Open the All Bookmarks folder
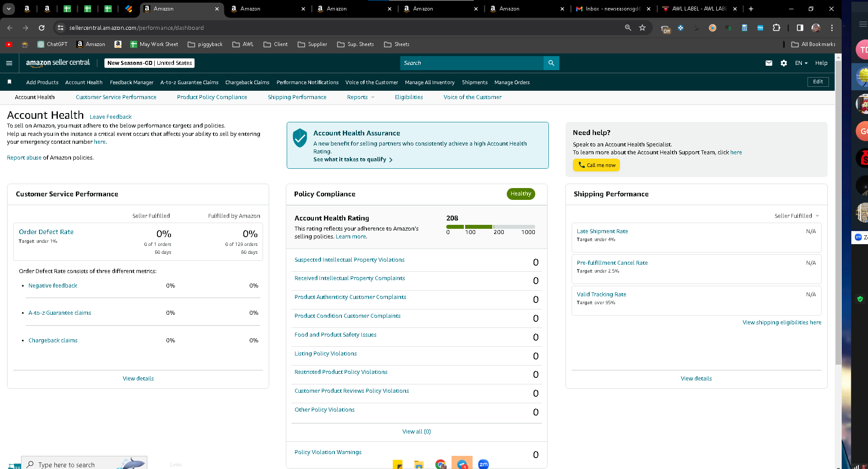Image resolution: width=868 pixels, height=469 pixels. pos(813,44)
